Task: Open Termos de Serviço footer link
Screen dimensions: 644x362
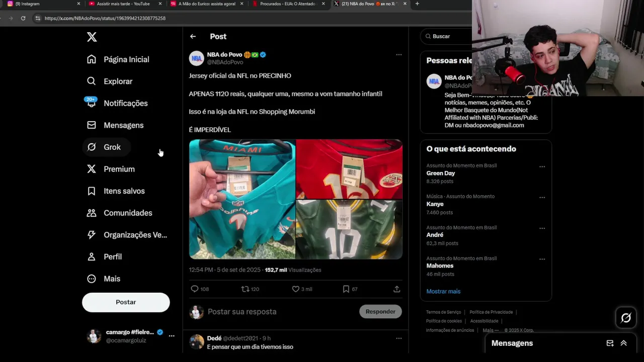Action: [443, 312]
